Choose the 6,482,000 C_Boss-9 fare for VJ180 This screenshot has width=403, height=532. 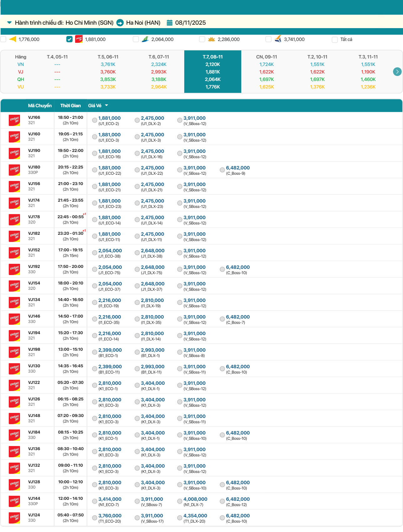tap(222, 170)
